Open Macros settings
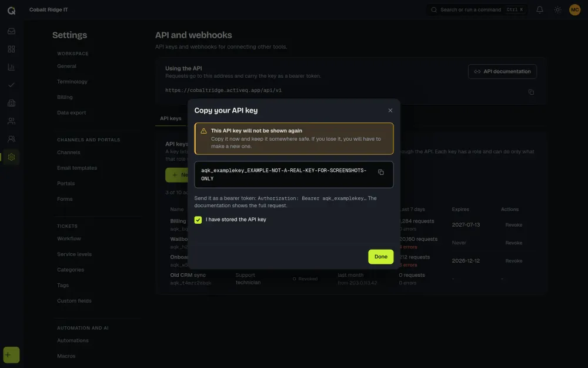 pos(66,356)
